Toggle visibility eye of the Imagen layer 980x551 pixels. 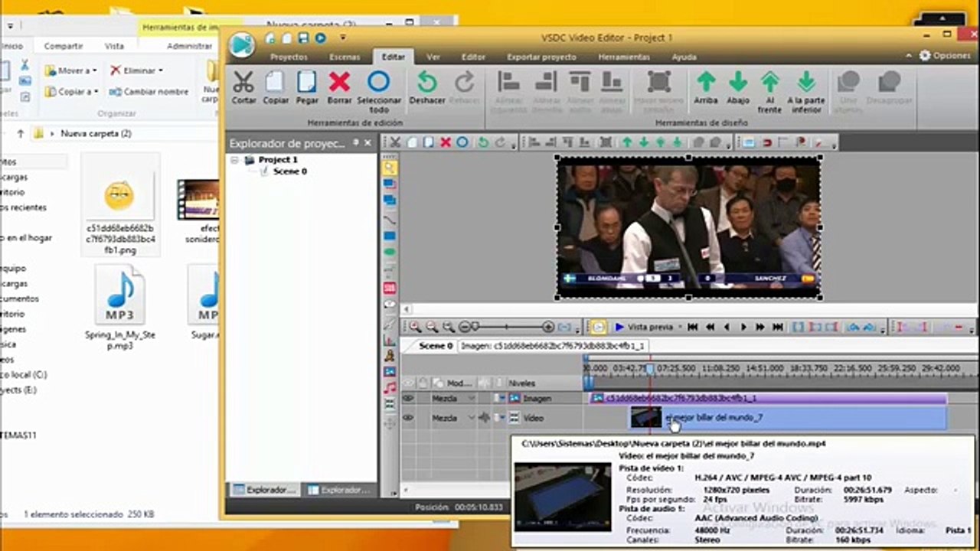408,399
